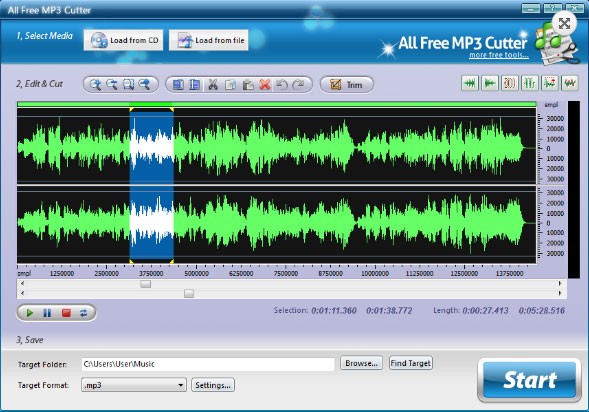The width and height of the screenshot is (589, 412).
Task: Click the bright green overview selection bar
Action: [x=151, y=104]
